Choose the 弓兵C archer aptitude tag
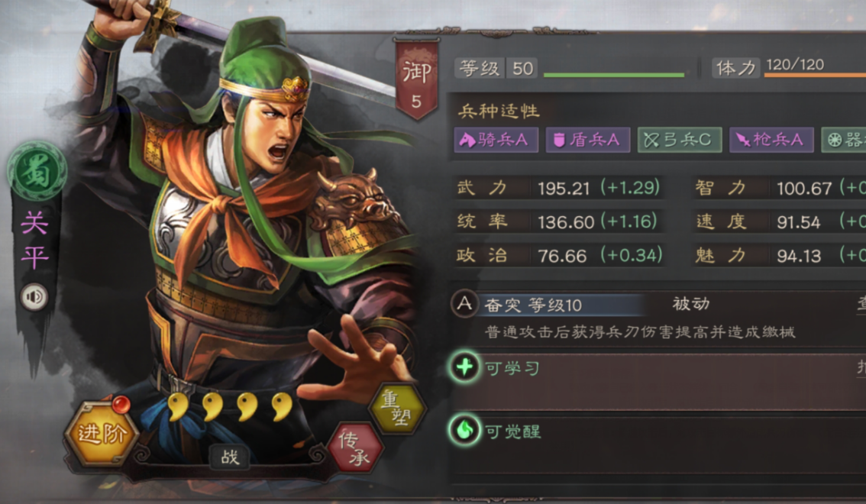This screenshot has height=504, width=866. [680, 141]
